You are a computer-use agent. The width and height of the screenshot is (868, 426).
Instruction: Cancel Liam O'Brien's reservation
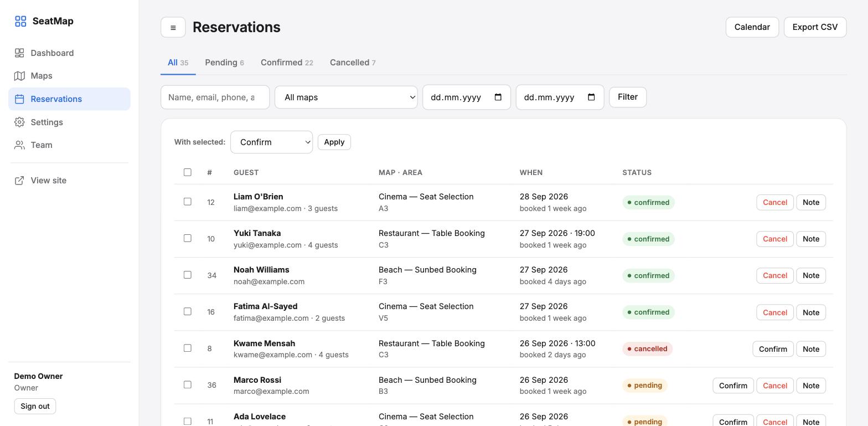pyautogui.click(x=775, y=202)
